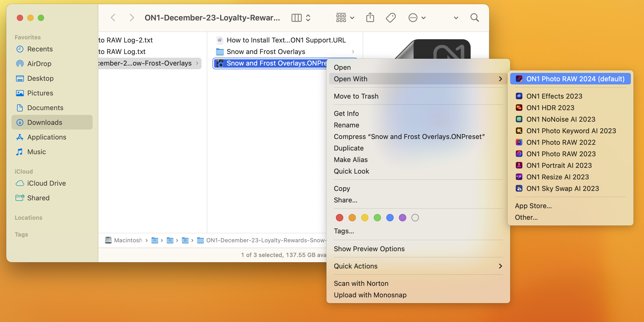Choose Open in the context menu

pos(418,67)
